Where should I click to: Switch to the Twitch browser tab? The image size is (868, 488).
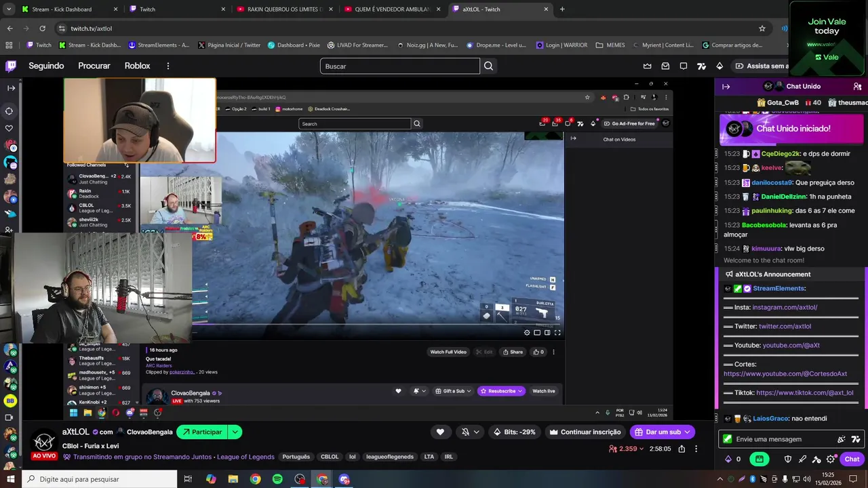(178, 9)
